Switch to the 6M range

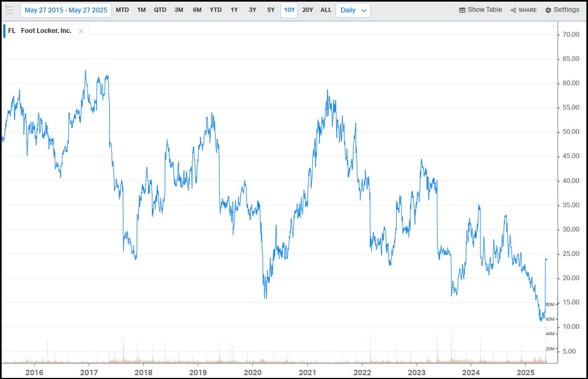click(197, 10)
